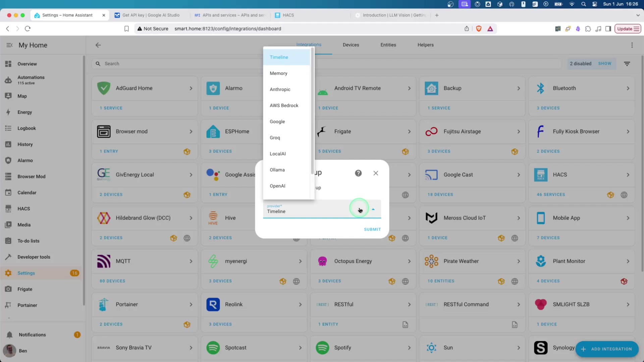Click the help question mark icon in dialog
Image resolution: width=644 pixels, height=362 pixels.
358,173
